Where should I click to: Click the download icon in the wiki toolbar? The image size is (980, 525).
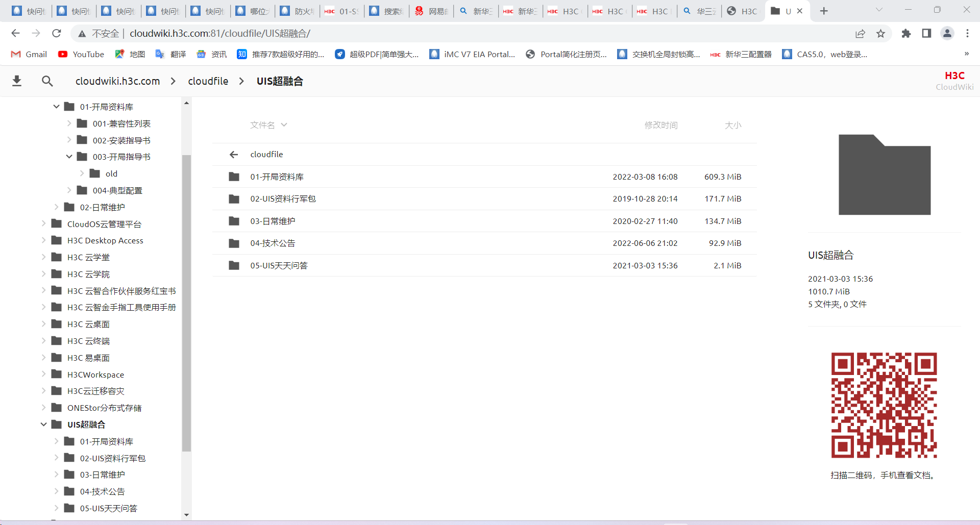tap(17, 81)
